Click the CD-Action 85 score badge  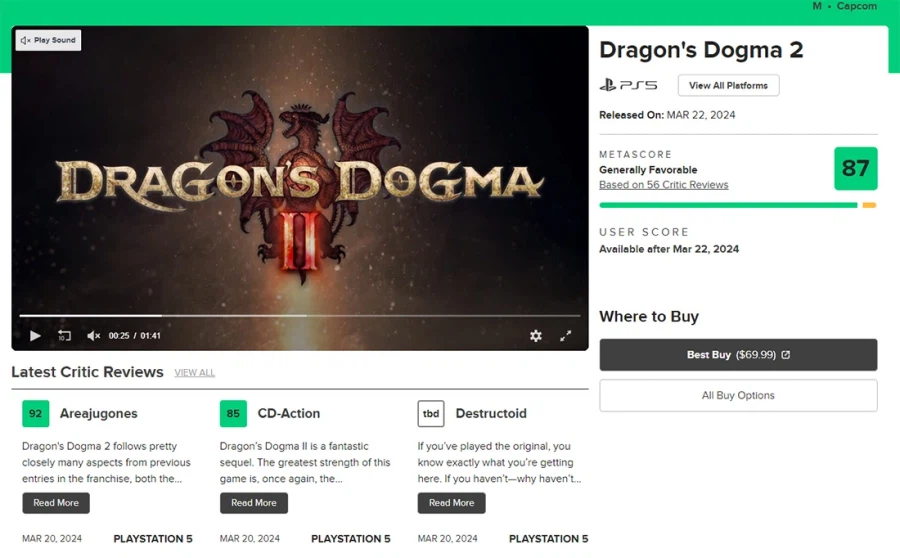tap(233, 413)
